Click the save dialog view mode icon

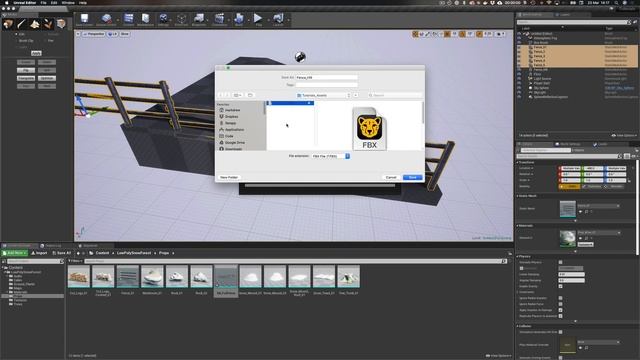coord(237,95)
